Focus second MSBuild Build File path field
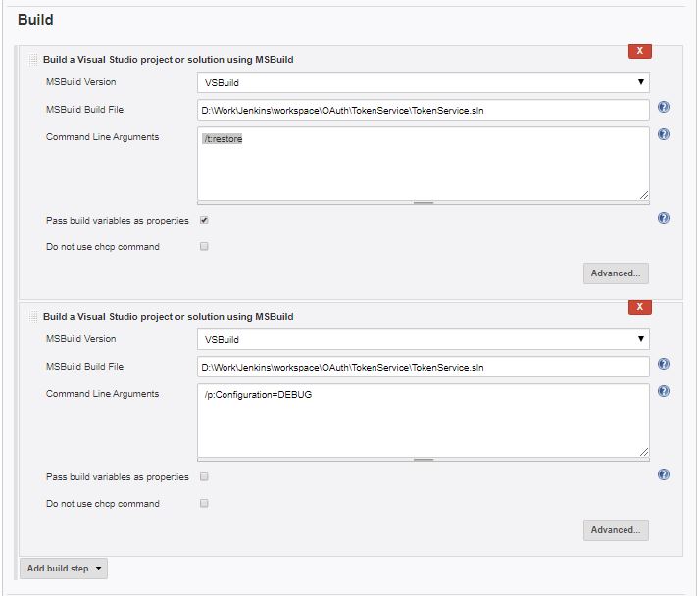This screenshot has width=700, height=596. [x=424, y=367]
